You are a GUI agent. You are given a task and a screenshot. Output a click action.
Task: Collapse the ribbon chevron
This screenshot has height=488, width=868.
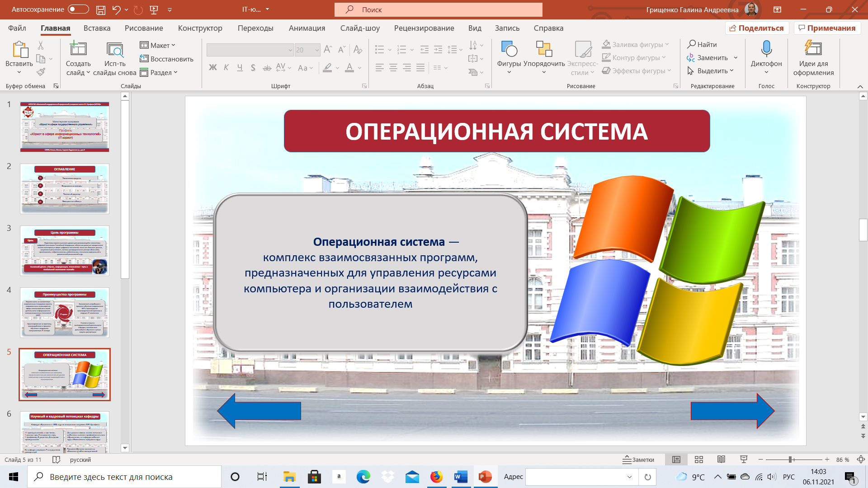pos(860,86)
